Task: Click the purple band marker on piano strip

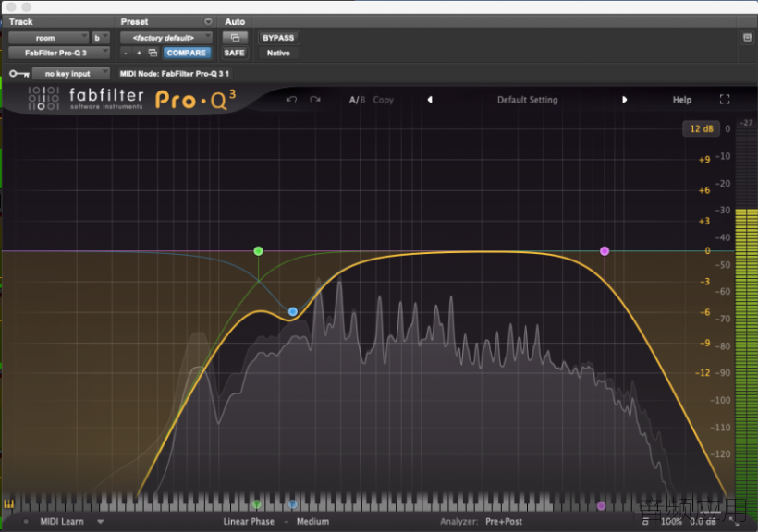Action: click(x=601, y=505)
